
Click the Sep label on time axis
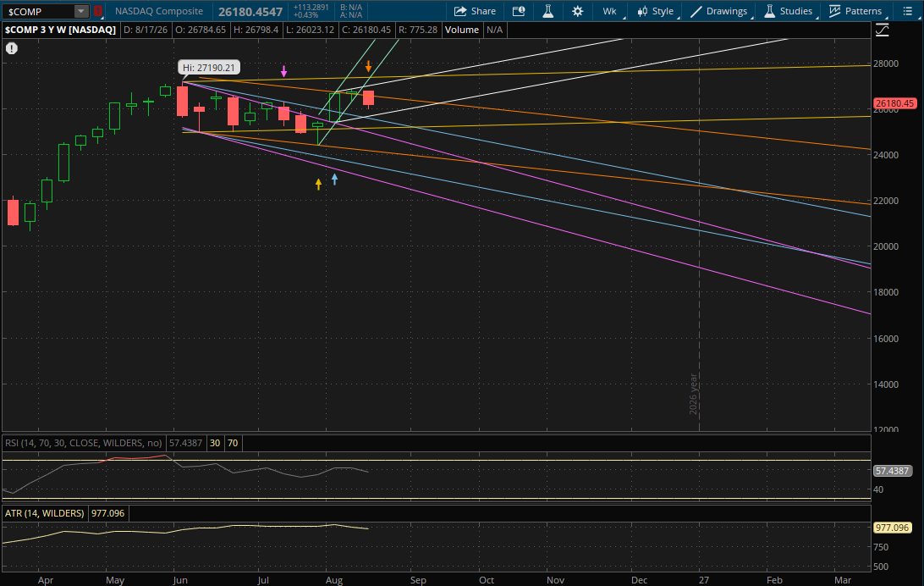pos(418,580)
